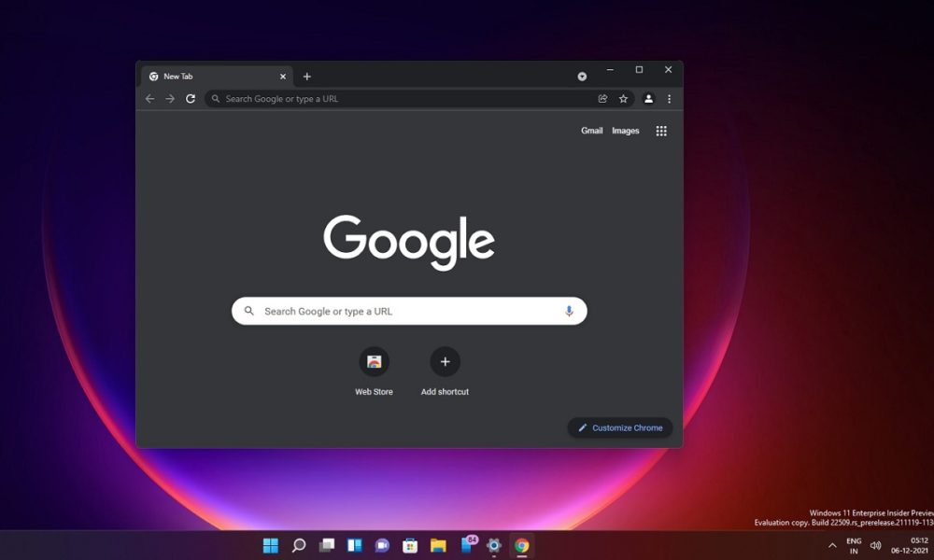Click inside the Google search box
The height and width of the screenshot is (560, 934).
pyautogui.click(x=392, y=310)
